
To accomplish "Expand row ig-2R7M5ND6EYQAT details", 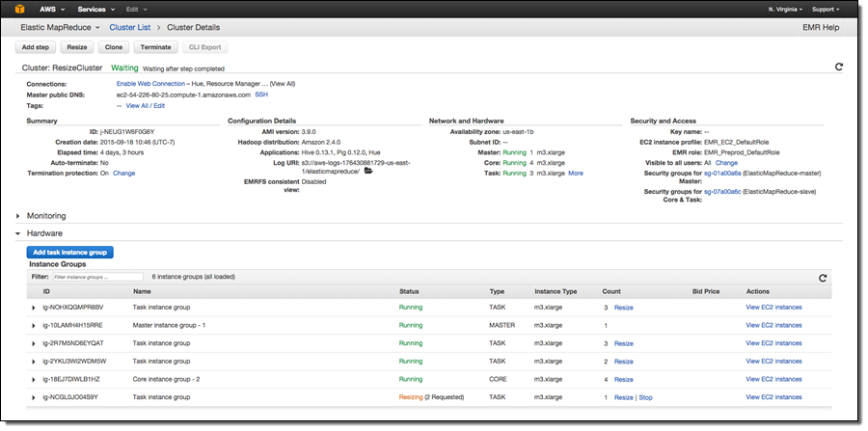I will coord(34,343).
